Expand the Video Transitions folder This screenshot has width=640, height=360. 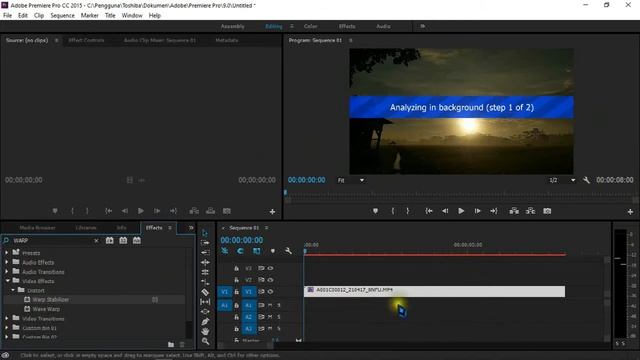click(x=7, y=318)
